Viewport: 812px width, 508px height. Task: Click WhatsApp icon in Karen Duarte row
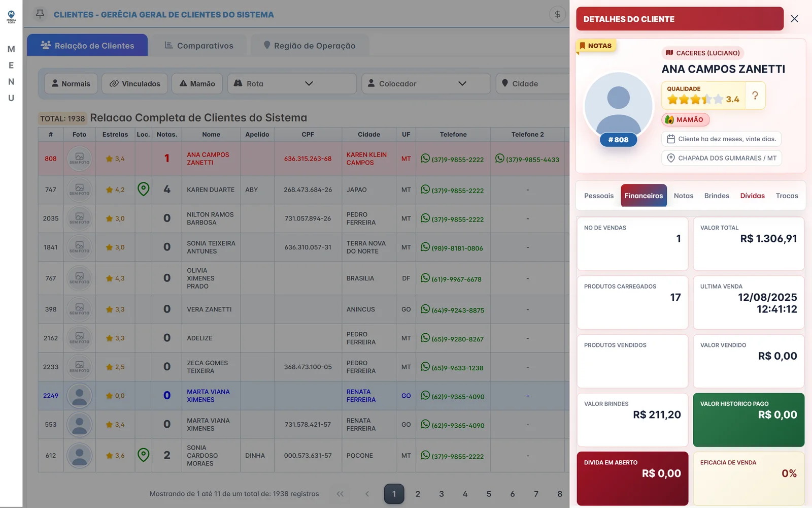point(425,189)
